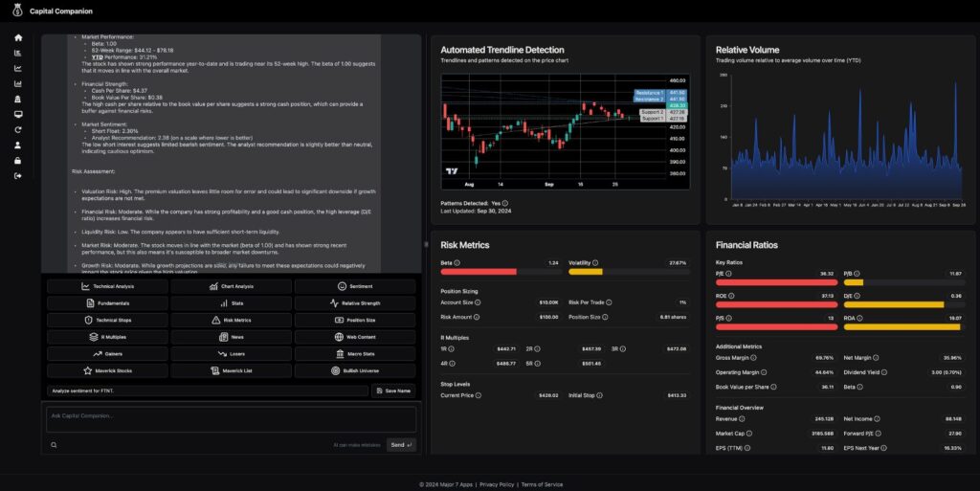Image resolution: width=980 pixels, height=491 pixels.
Task: Run the Technical Analysis prompt
Action: click(x=107, y=286)
